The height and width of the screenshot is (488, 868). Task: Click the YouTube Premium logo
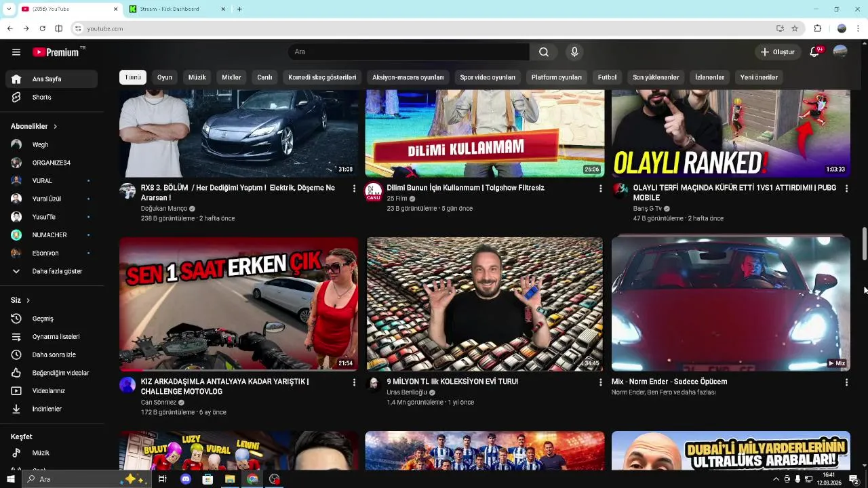(x=56, y=52)
